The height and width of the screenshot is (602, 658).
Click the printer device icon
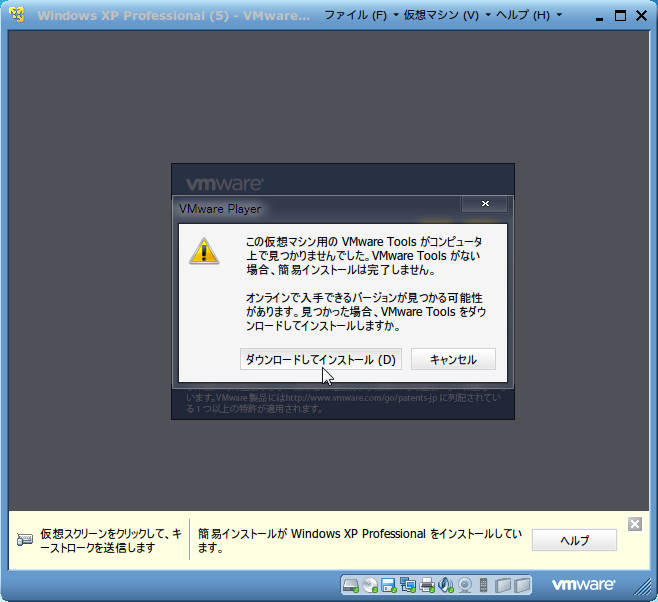tap(427, 585)
